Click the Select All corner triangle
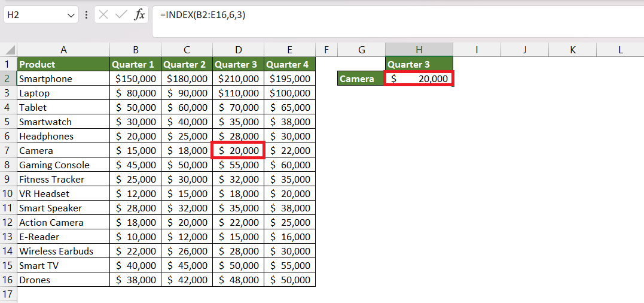This screenshot has height=303, width=644. pos(10,50)
